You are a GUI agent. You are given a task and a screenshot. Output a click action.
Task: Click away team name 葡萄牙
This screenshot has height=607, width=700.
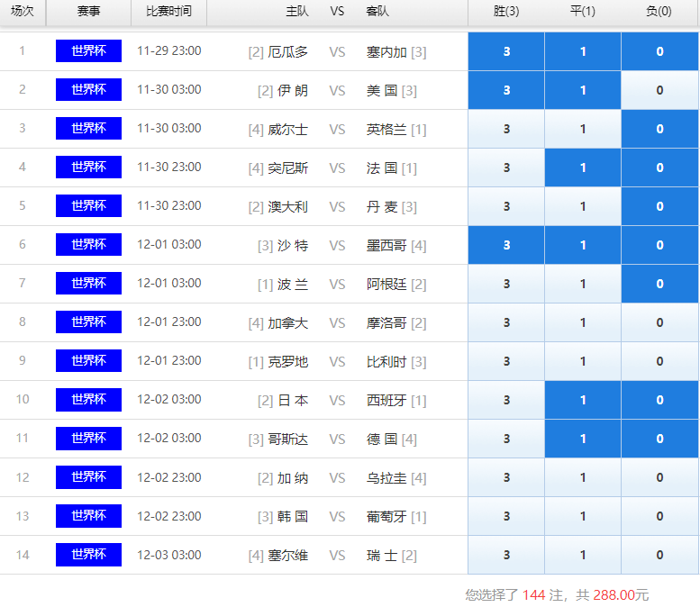(386, 517)
